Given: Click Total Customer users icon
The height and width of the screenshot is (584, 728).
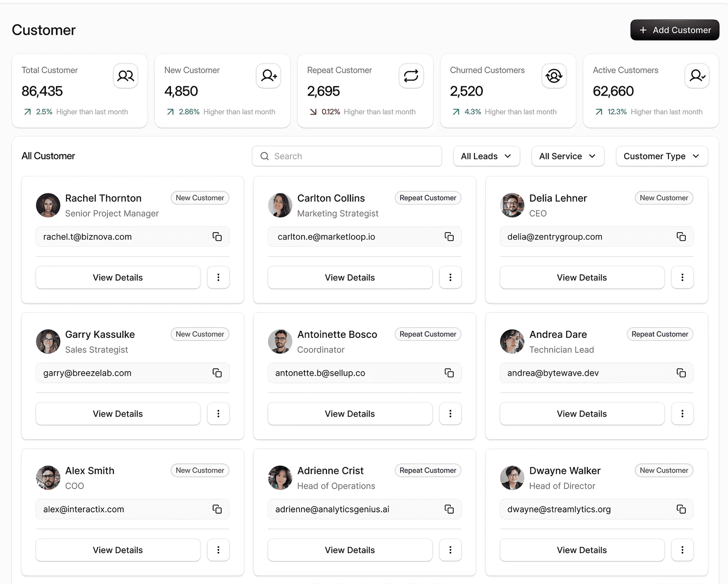Looking at the screenshot, I should click(x=125, y=76).
